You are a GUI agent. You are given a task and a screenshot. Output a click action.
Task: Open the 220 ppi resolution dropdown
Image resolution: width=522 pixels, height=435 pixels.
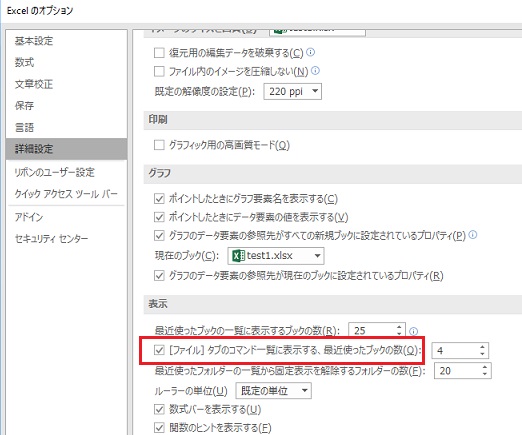[x=292, y=91]
